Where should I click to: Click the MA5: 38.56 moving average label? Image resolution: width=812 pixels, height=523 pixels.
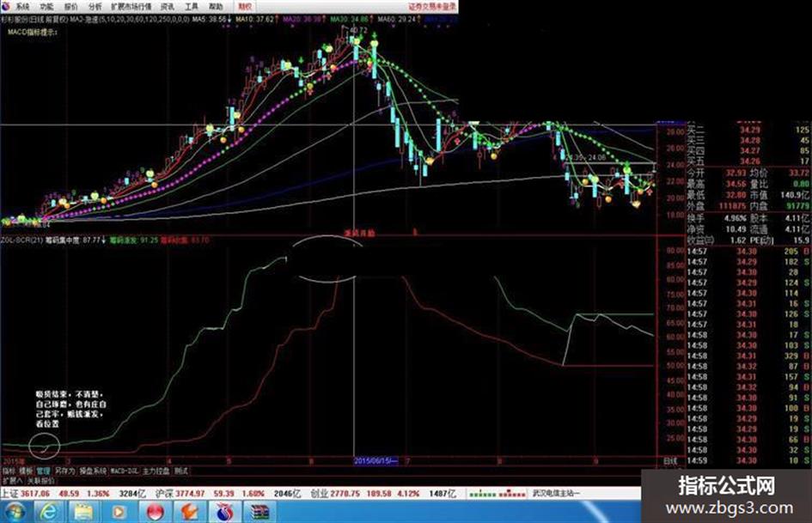tap(210, 19)
